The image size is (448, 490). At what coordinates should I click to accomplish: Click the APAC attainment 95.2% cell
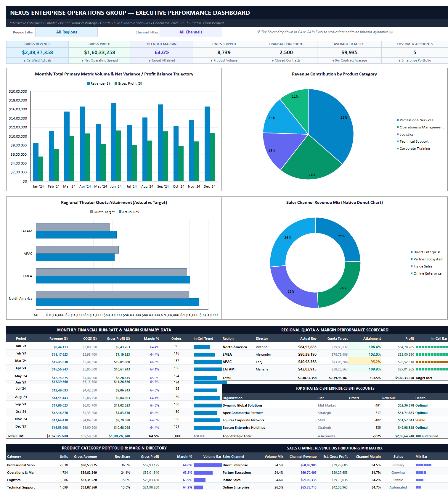point(364,362)
